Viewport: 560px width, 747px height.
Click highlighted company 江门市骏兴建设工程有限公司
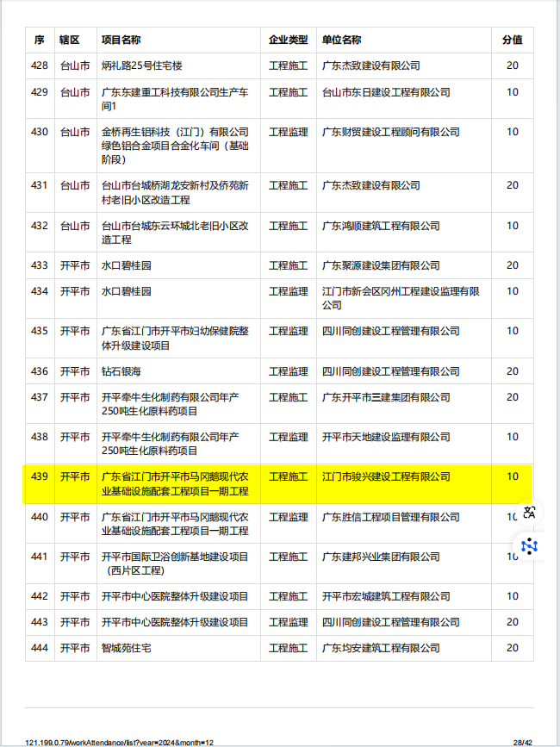386,476
